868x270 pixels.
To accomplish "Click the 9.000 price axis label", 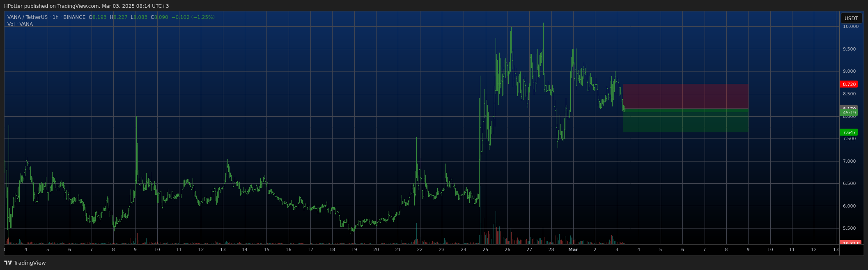I will tap(849, 72).
